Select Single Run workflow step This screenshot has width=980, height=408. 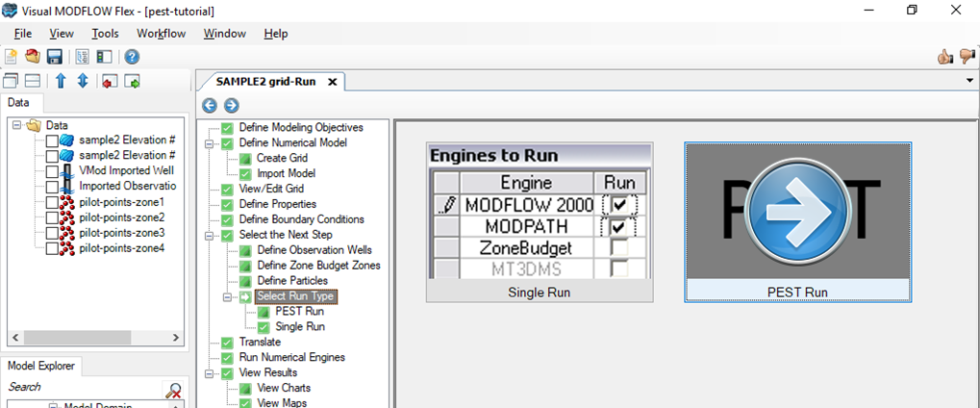click(x=300, y=326)
